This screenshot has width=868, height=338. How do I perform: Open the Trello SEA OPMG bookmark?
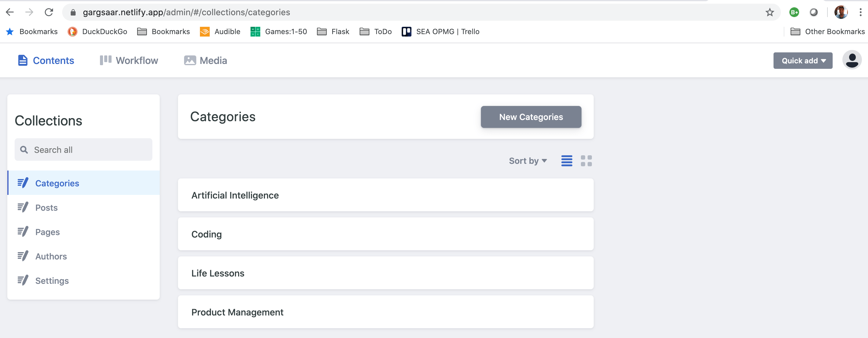pyautogui.click(x=440, y=32)
